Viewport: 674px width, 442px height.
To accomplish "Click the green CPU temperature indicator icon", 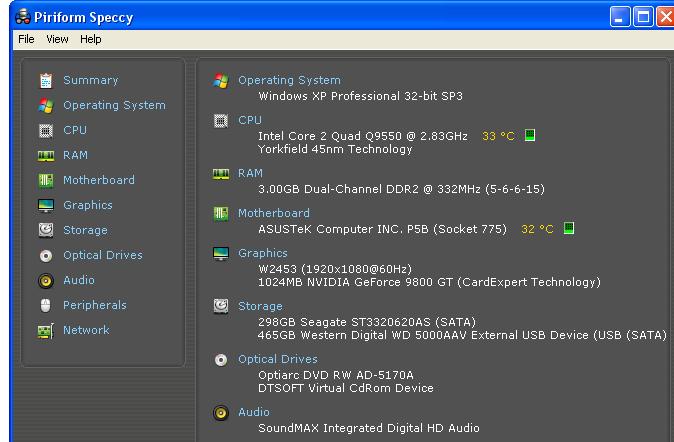I will 530,135.
